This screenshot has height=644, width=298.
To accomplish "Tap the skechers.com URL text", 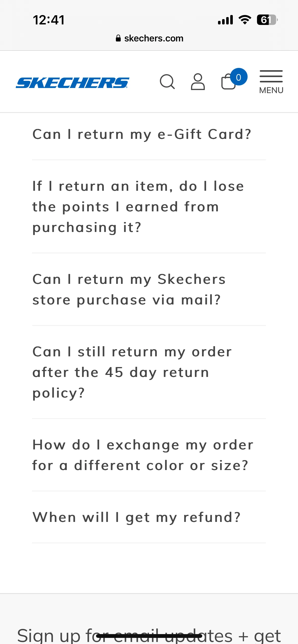I will pyautogui.click(x=154, y=38).
